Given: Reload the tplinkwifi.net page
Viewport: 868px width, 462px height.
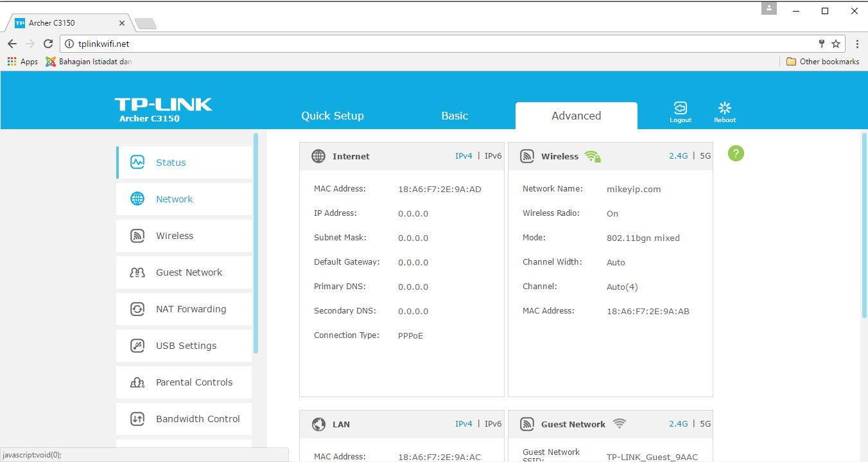Looking at the screenshot, I should click(x=48, y=44).
